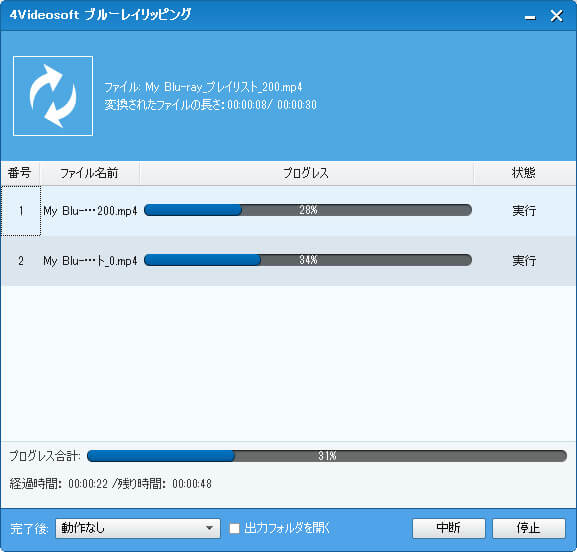The height and width of the screenshot is (552, 577).
Task: Click the 変換されたファイルの長さ text
Action: (210, 105)
